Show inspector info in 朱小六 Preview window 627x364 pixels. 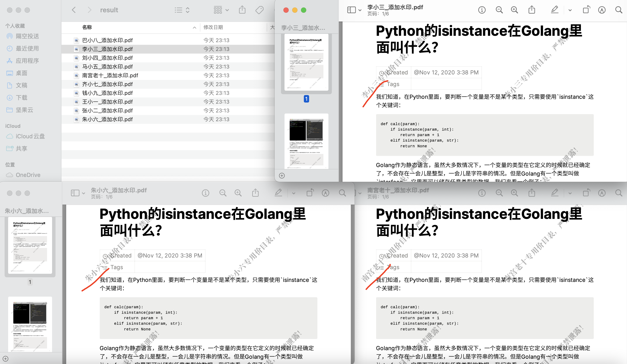(x=205, y=193)
